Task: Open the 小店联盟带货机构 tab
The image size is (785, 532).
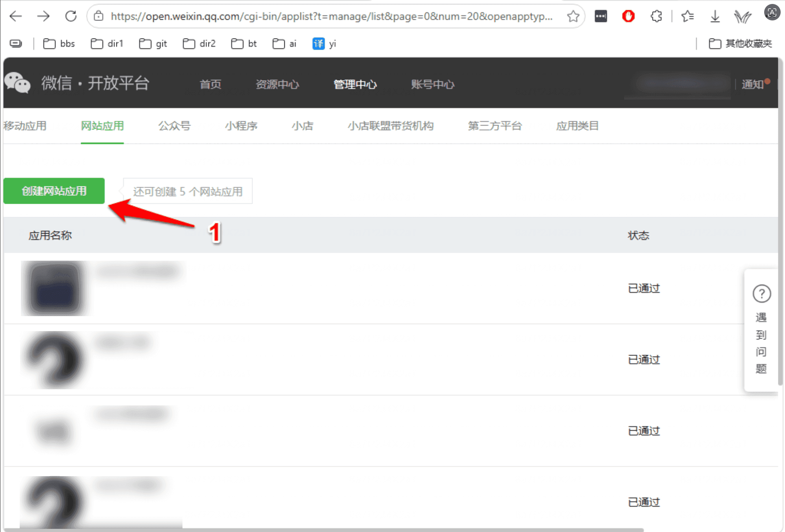Action: click(391, 126)
